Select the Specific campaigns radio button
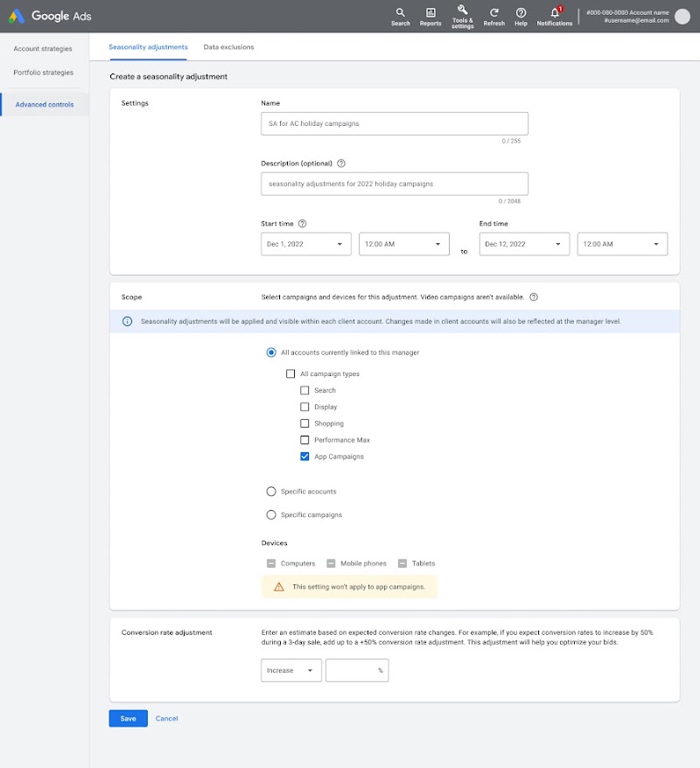 [x=271, y=514]
